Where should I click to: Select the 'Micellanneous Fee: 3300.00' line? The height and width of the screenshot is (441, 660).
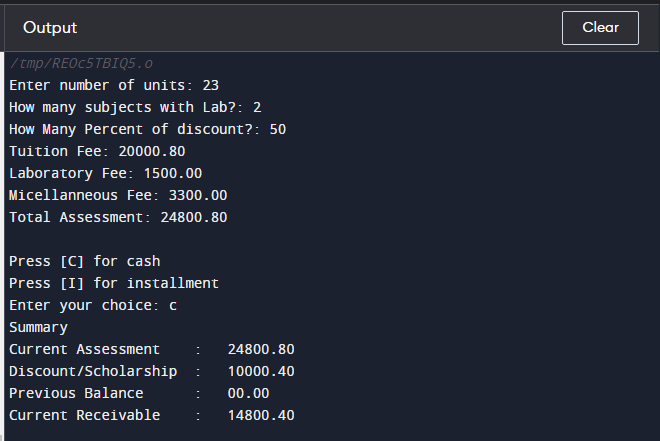click(x=118, y=195)
